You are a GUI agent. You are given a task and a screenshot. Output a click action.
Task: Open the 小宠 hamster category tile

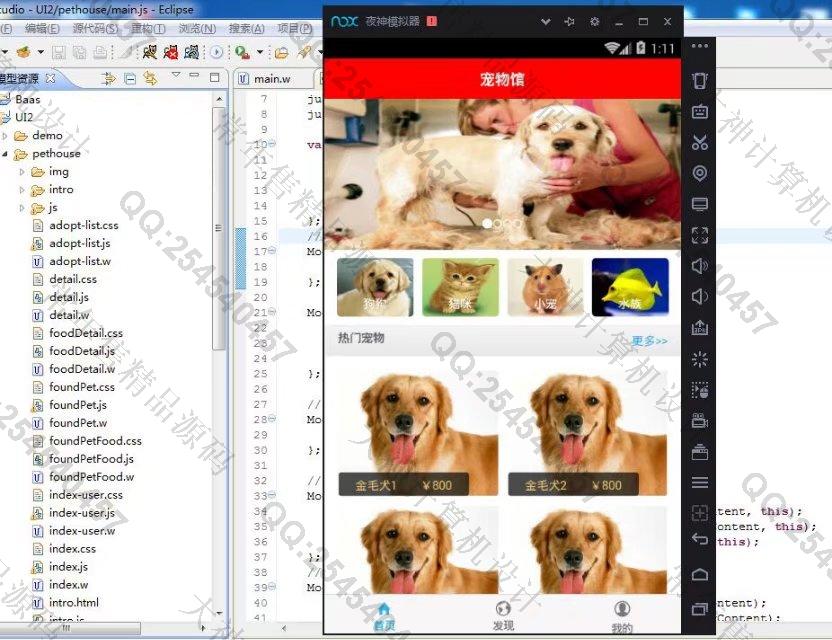point(545,287)
